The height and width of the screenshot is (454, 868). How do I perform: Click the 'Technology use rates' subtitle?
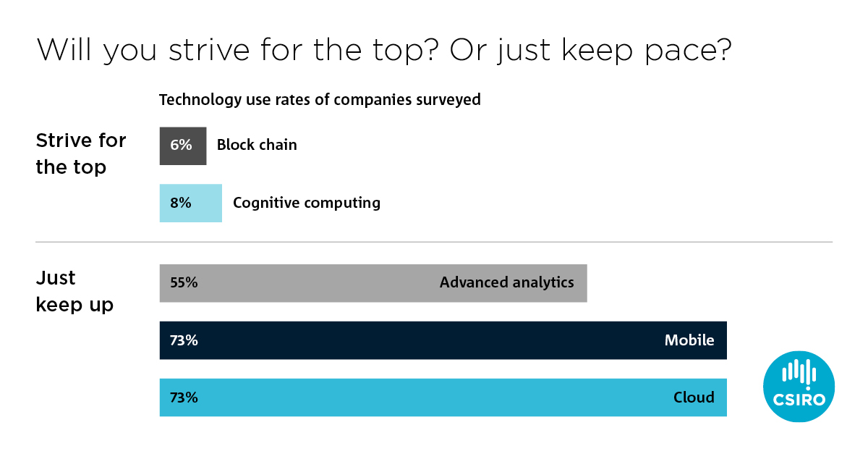pyautogui.click(x=320, y=99)
